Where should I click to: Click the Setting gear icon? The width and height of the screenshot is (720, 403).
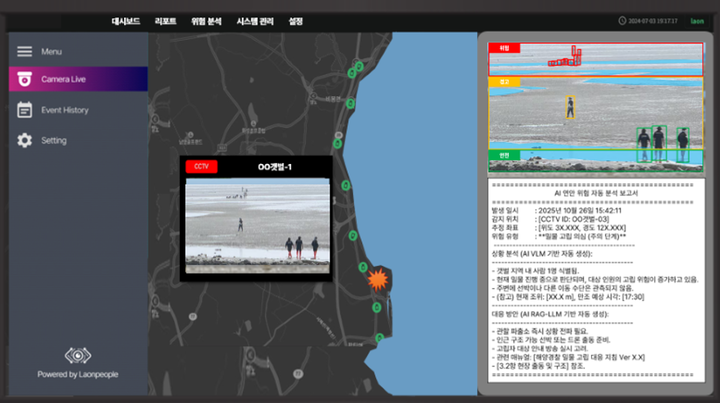click(24, 140)
